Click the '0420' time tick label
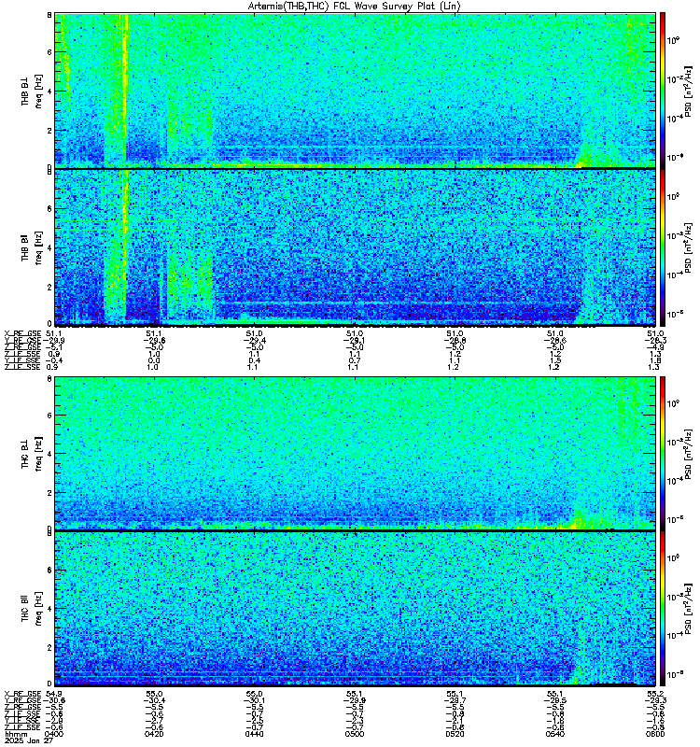The image size is (700, 747). 154,734
